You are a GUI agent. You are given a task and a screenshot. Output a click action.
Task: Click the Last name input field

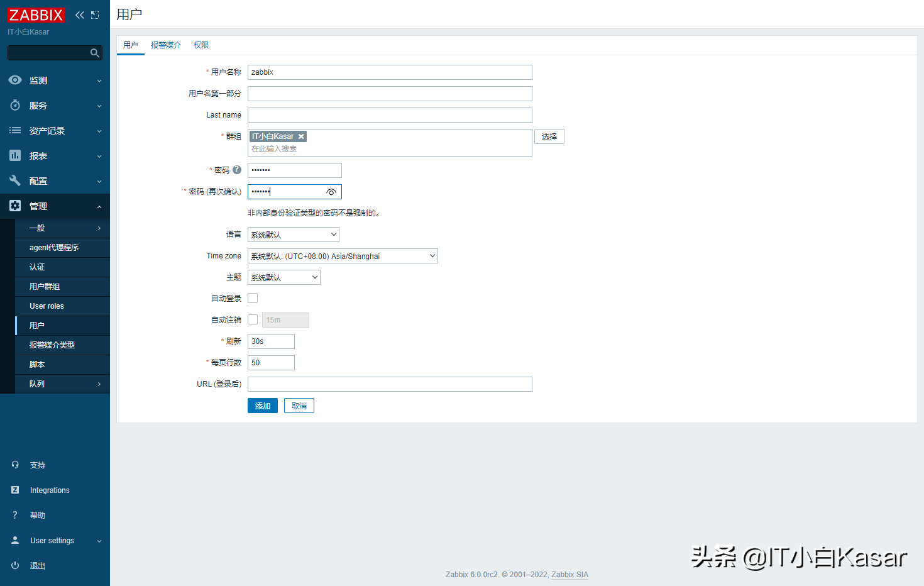(x=390, y=115)
